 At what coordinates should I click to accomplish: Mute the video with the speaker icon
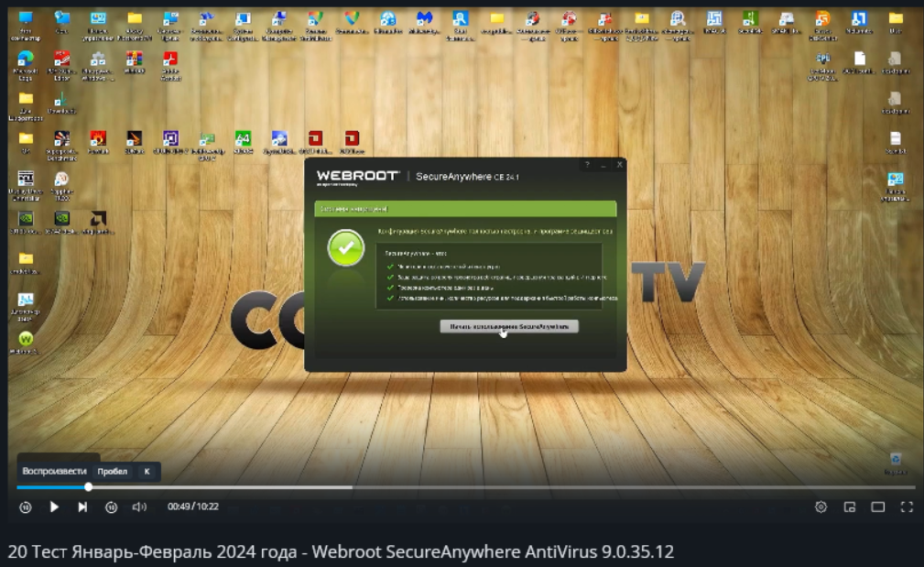(x=139, y=507)
